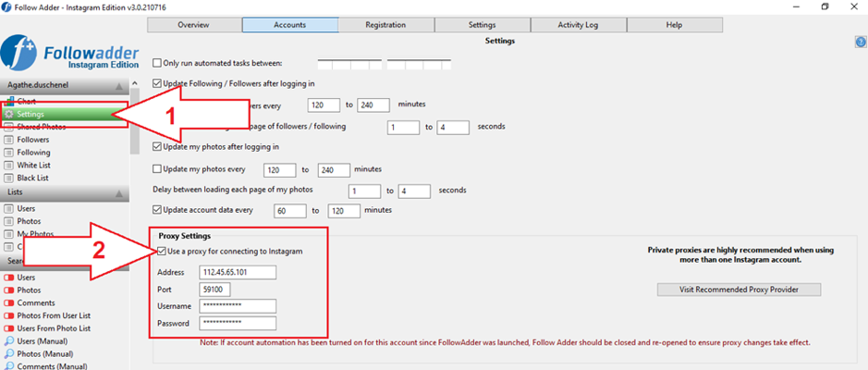Toggle Use a proxy for connecting to Instagram

pyautogui.click(x=161, y=251)
